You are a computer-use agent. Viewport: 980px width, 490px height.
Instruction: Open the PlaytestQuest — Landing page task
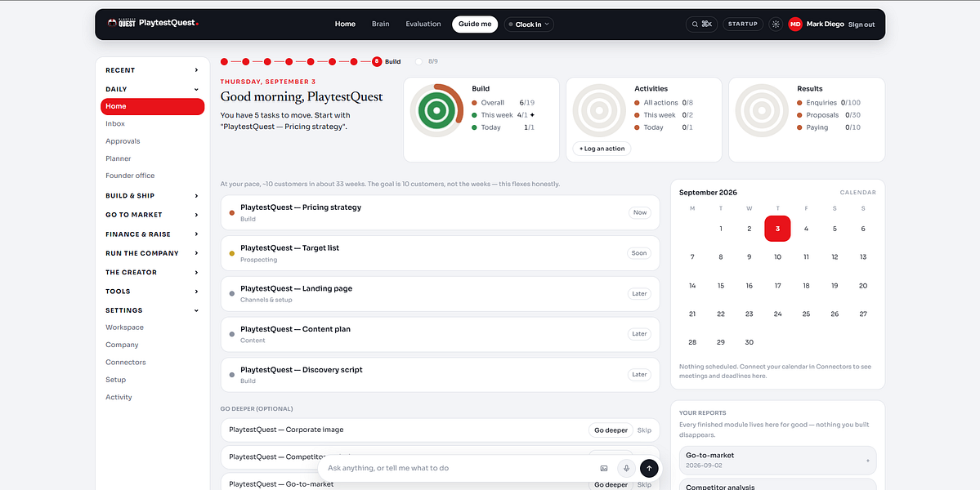pyautogui.click(x=440, y=294)
